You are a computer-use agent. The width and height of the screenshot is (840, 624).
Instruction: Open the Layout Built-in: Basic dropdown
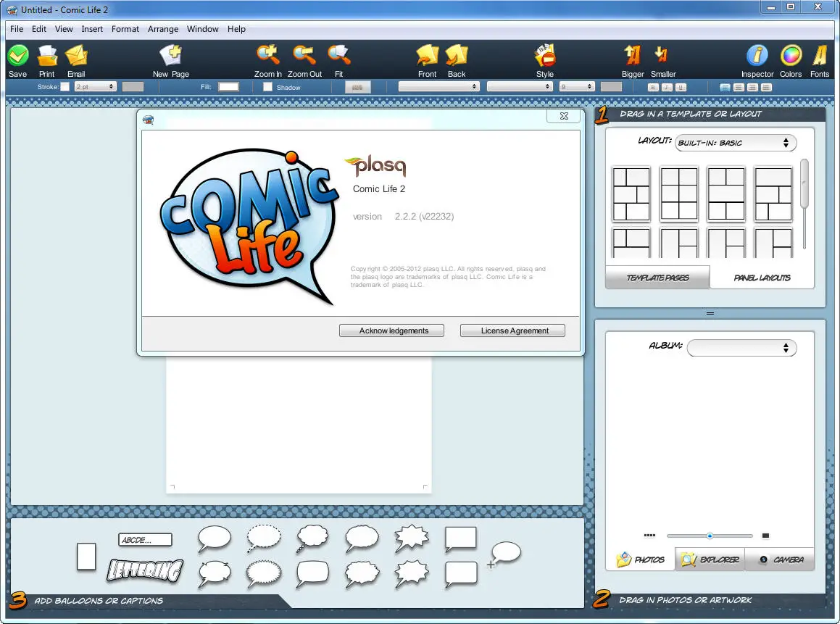tap(736, 143)
